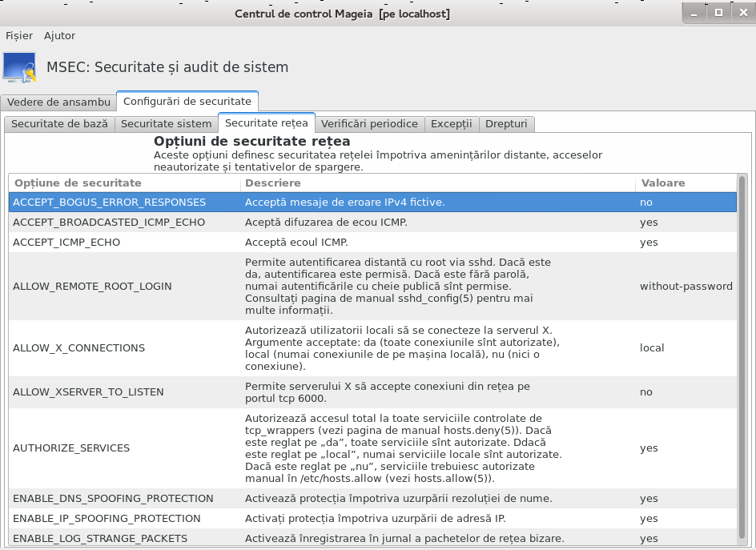
Task: Switch to Vedere de ansambu tab
Action: pyautogui.click(x=58, y=102)
